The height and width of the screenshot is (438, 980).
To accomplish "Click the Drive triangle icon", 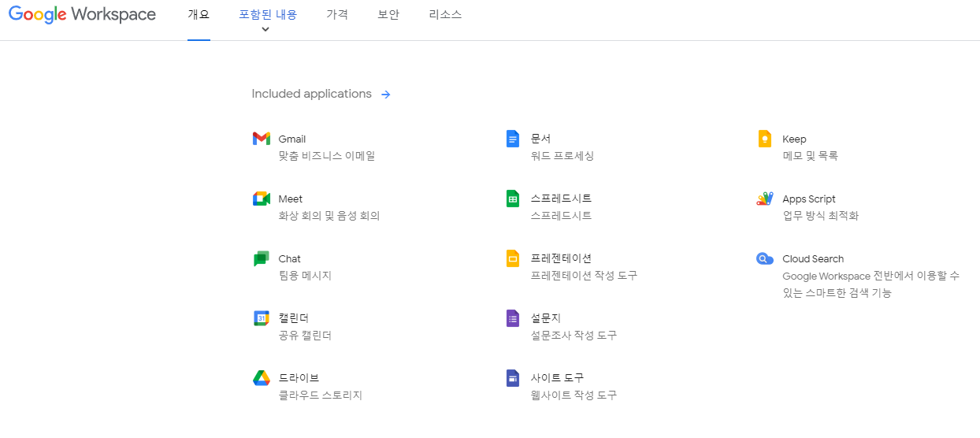I will click(x=262, y=378).
